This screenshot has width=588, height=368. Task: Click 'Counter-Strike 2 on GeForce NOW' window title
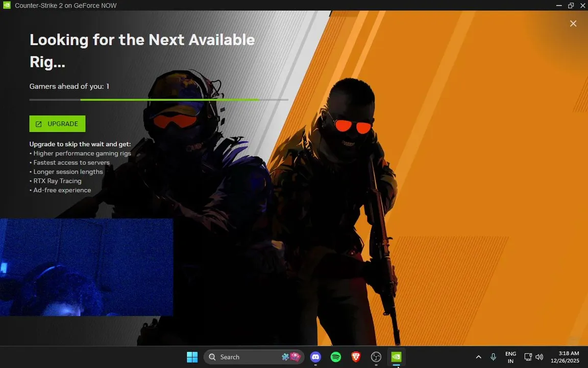[x=66, y=6]
